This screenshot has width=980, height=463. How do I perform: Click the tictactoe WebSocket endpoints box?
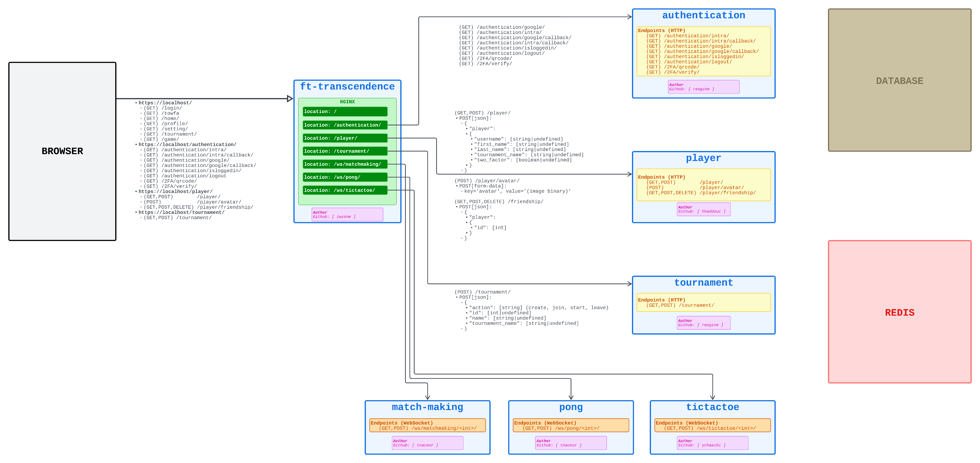pyautogui.click(x=712, y=425)
